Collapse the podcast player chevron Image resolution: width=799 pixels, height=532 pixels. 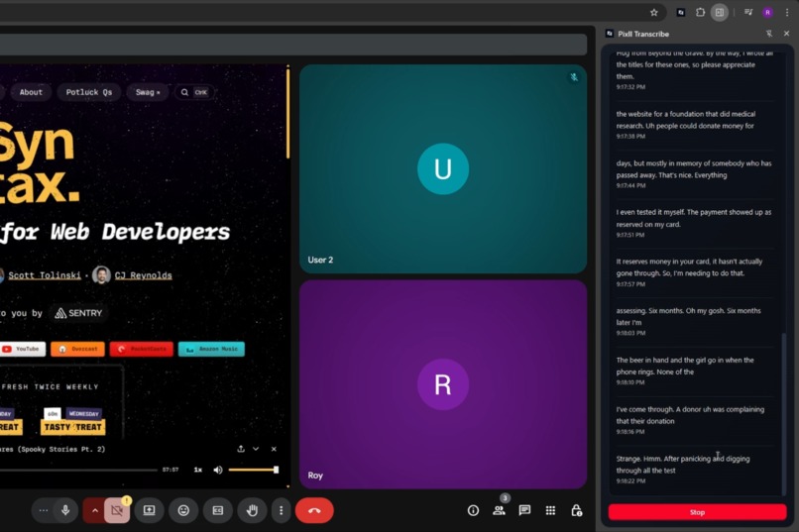256,449
